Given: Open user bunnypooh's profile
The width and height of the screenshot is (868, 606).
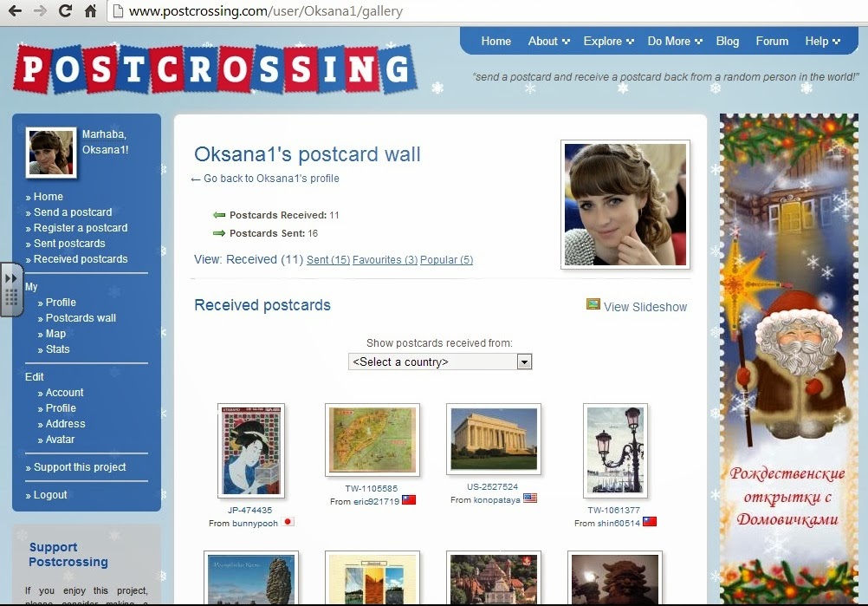Looking at the screenshot, I should tap(254, 524).
